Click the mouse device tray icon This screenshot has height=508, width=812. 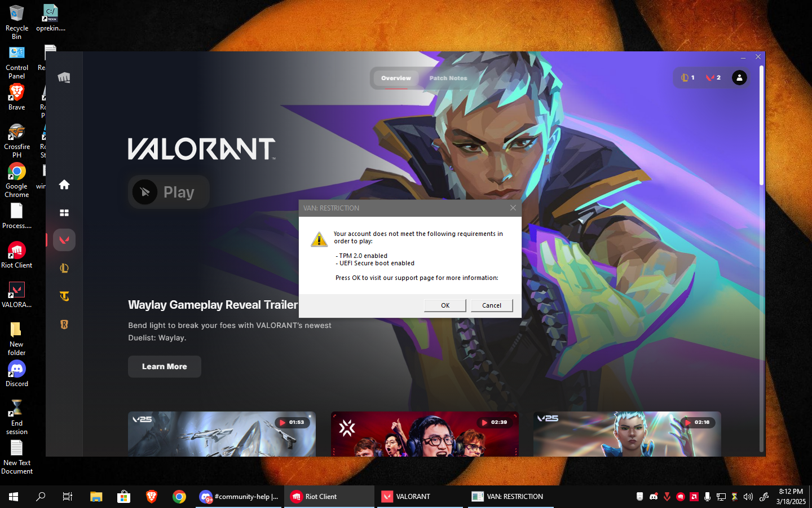click(640, 497)
